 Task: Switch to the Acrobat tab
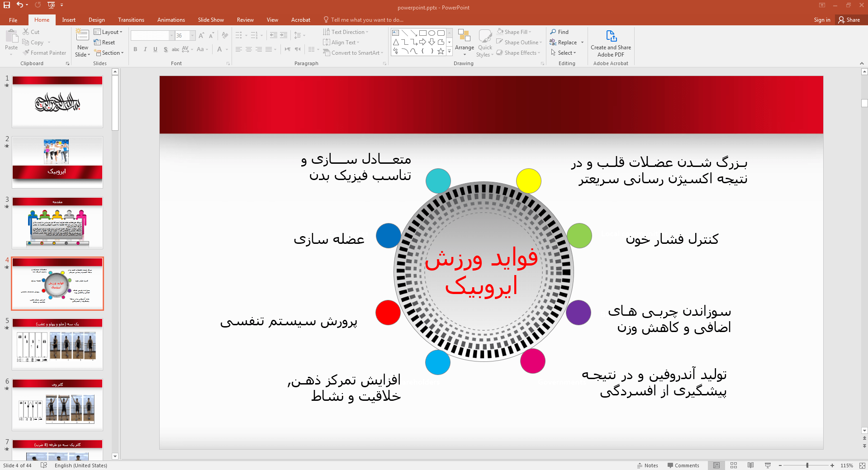coord(301,20)
